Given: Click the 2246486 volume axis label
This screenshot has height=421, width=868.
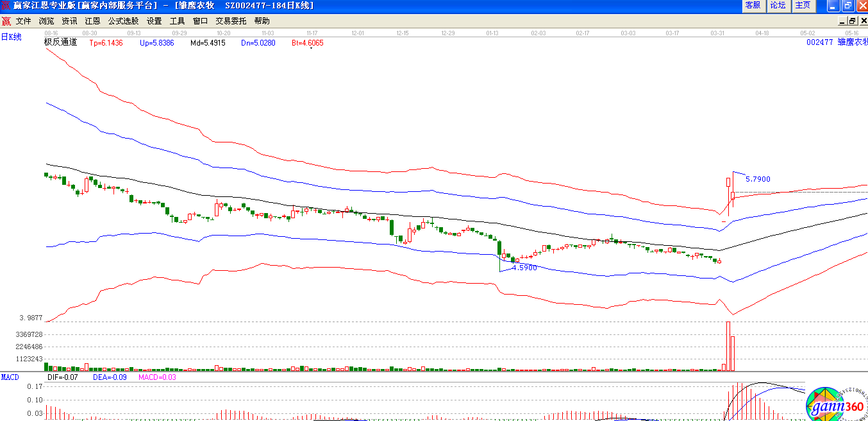Looking at the screenshot, I should coord(29,347).
